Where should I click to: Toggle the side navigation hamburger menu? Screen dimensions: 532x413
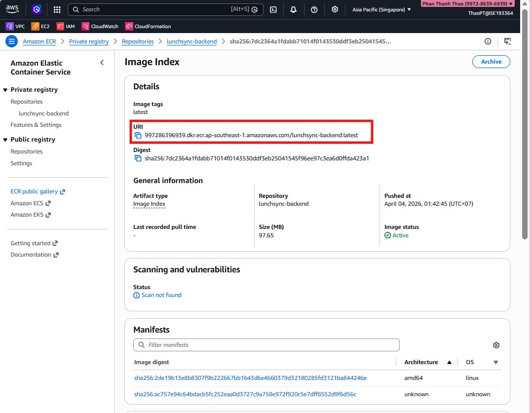[11, 41]
